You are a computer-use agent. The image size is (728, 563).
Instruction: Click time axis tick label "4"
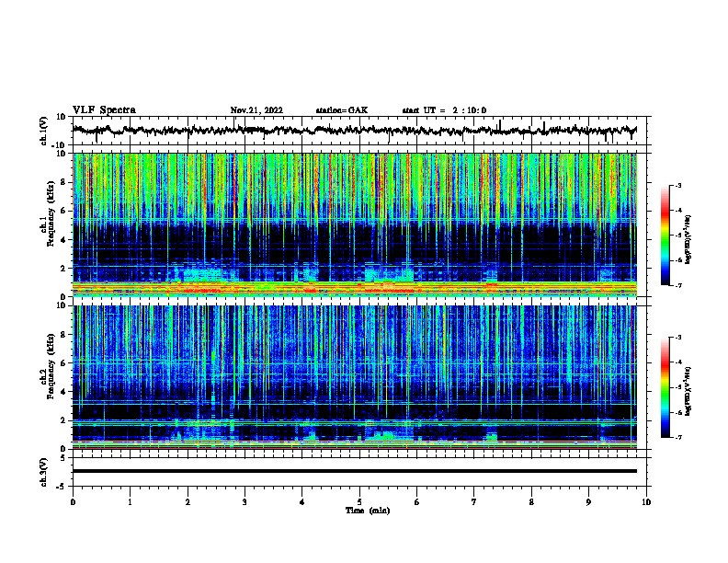tap(302, 502)
